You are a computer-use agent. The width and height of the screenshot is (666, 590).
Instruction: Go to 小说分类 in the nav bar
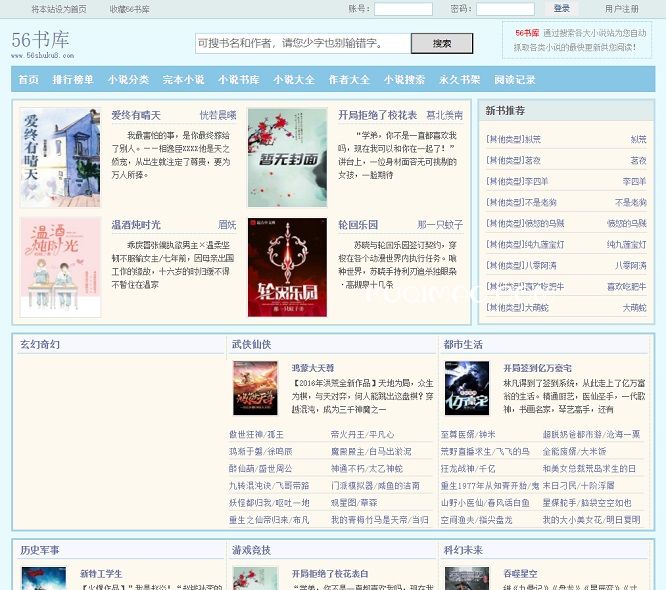(128, 79)
